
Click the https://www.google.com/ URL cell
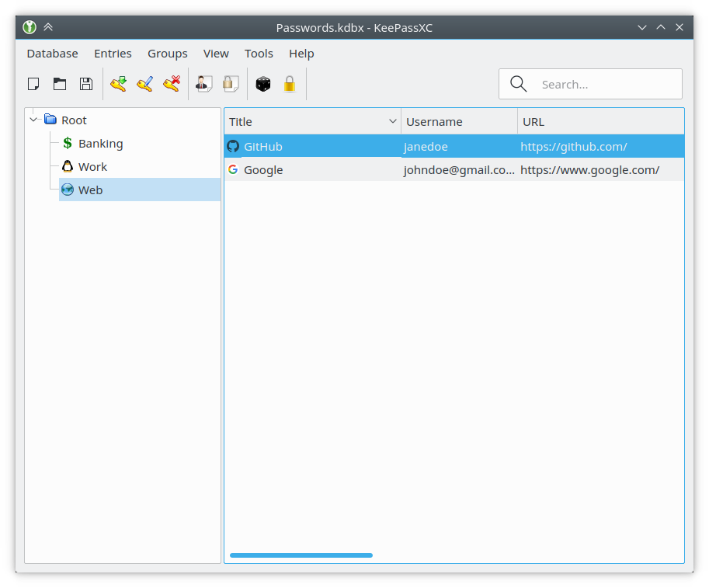click(601, 170)
